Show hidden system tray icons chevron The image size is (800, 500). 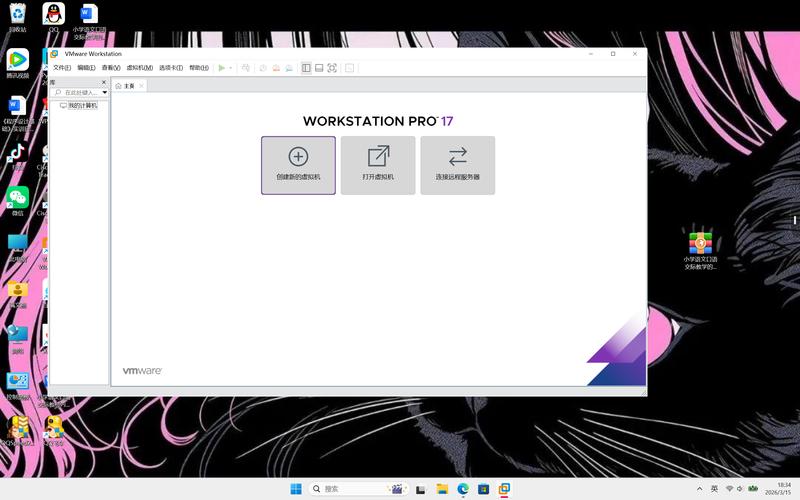pyautogui.click(x=699, y=489)
